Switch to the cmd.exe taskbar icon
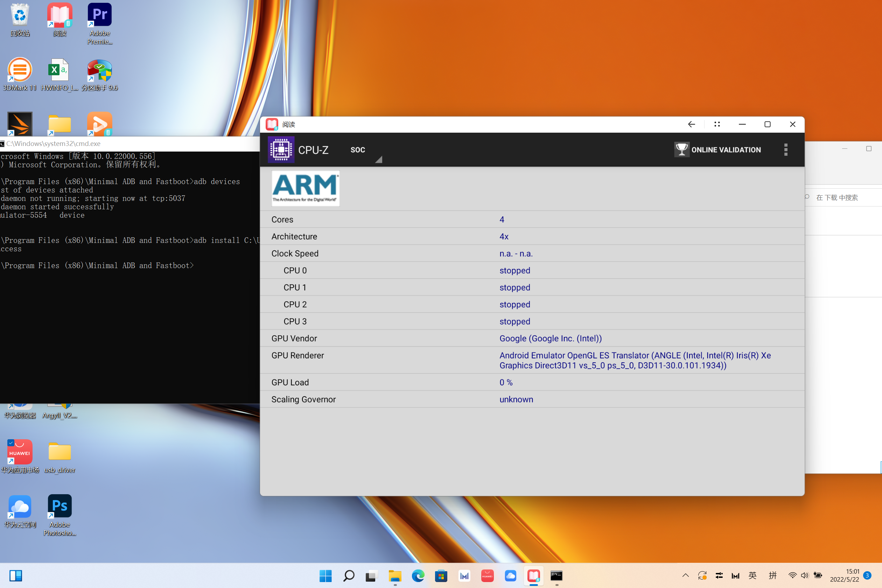Viewport: 882px width, 588px height. click(556, 576)
